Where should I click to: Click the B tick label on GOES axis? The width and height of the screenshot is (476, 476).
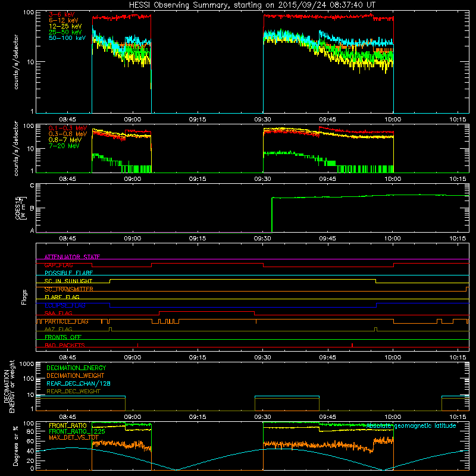[32, 208]
